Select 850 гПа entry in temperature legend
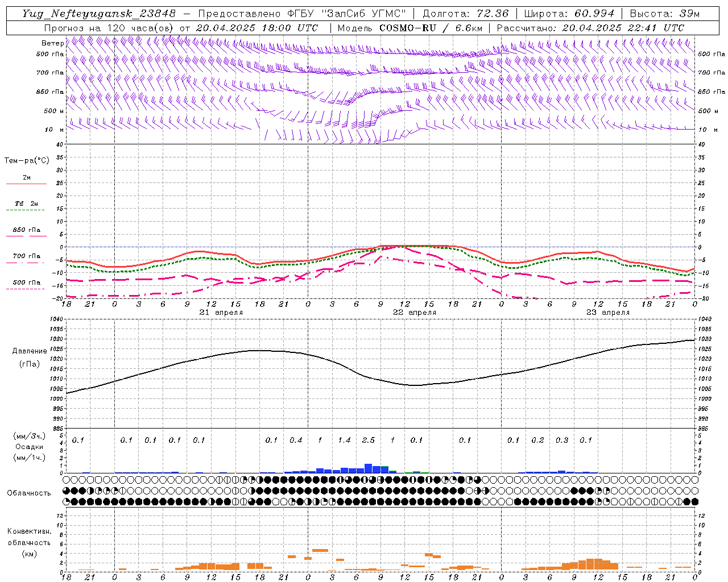 [x=27, y=230]
